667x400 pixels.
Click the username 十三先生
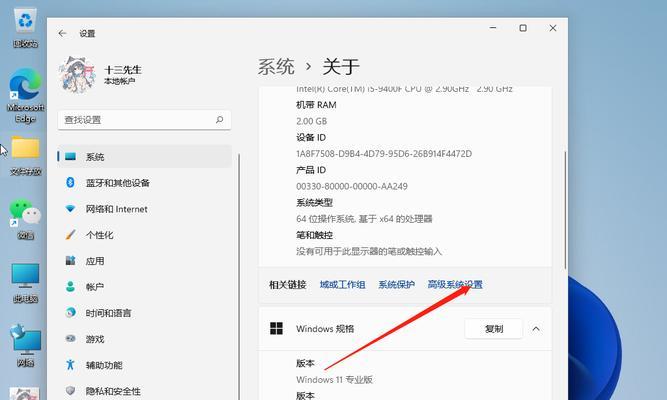(x=123, y=70)
